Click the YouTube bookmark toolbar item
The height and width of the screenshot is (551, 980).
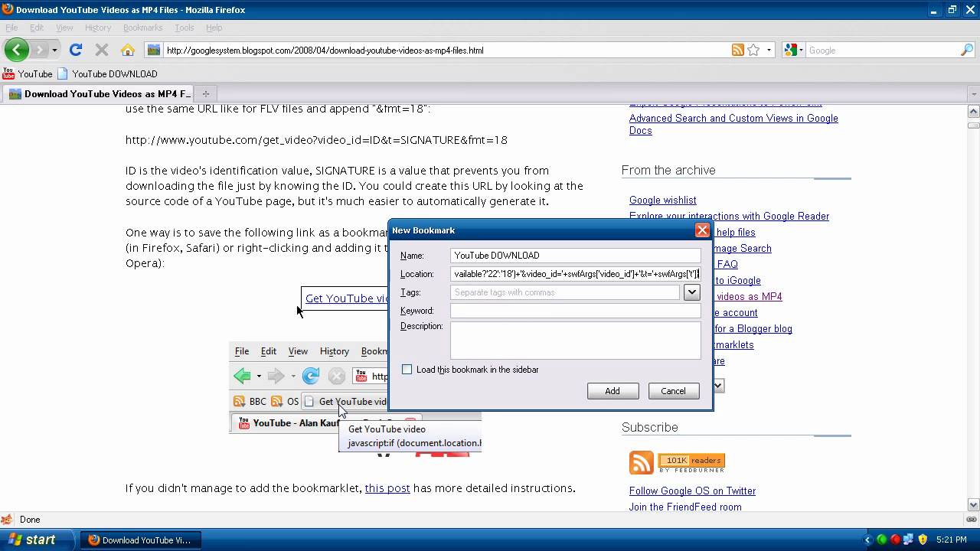pyautogui.click(x=28, y=74)
